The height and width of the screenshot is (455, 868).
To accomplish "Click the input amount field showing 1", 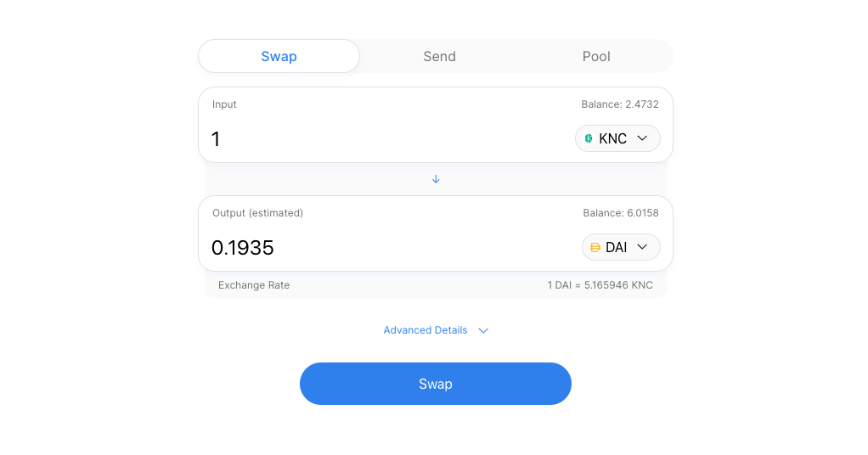I will [x=382, y=139].
